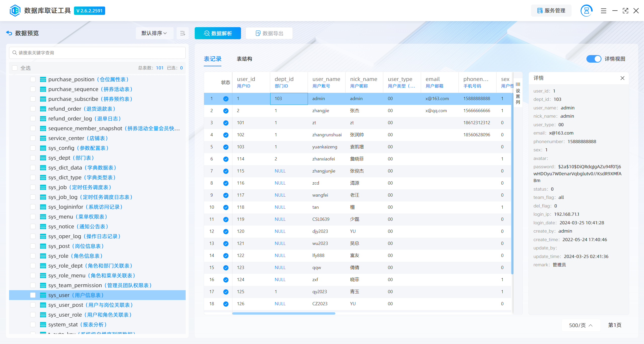The height and width of the screenshot is (344, 644).
Task: Tick the checkbox for sys_config
Action: (x=33, y=148)
